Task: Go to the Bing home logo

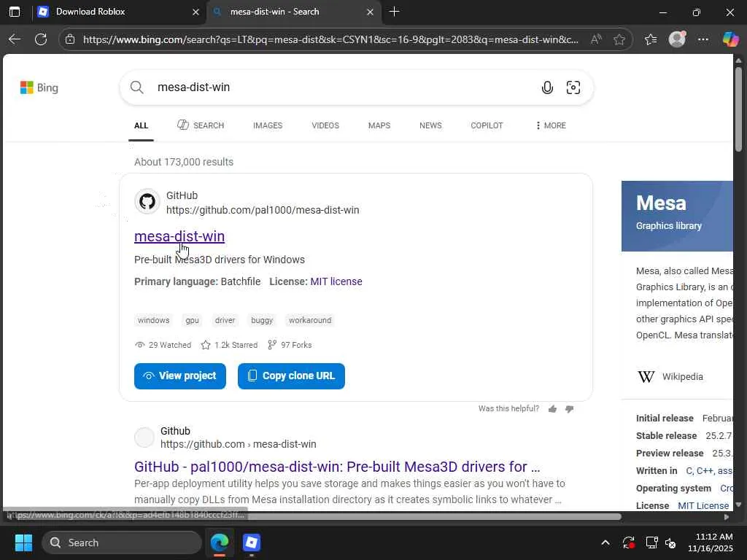Action: (x=39, y=87)
